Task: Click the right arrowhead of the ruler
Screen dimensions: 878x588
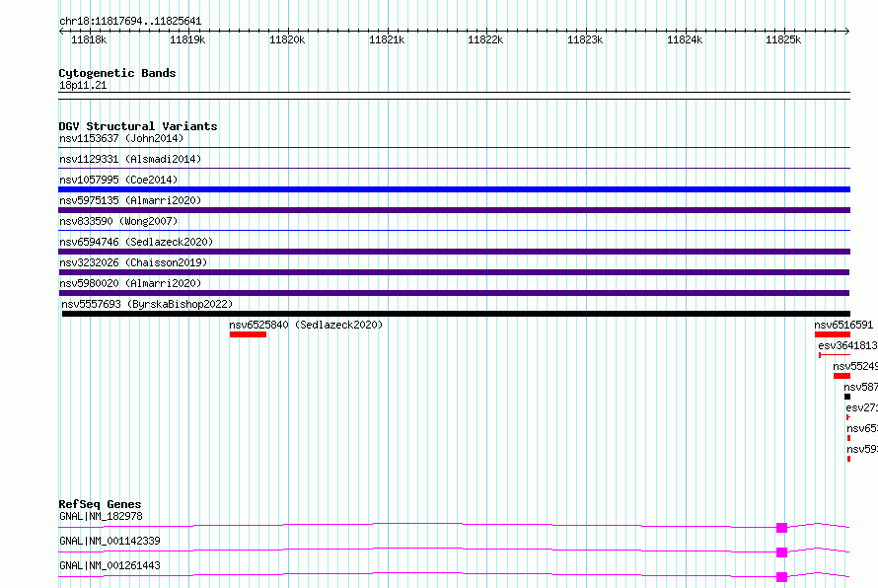Action: [847, 32]
